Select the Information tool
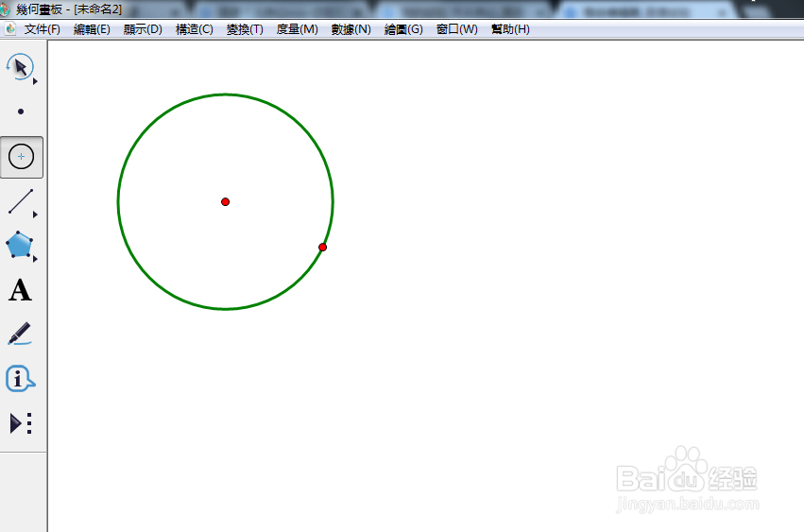The height and width of the screenshot is (532, 804). coord(20,379)
